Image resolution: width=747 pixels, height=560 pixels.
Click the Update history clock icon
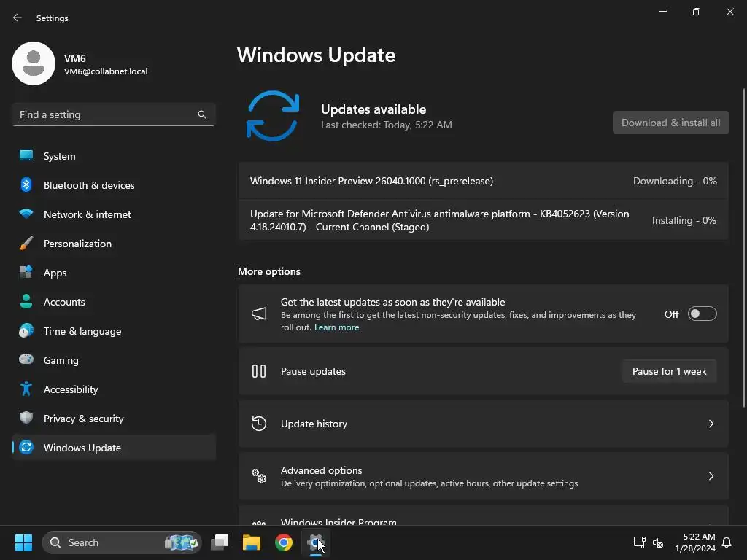pyautogui.click(x=259, y=424)
